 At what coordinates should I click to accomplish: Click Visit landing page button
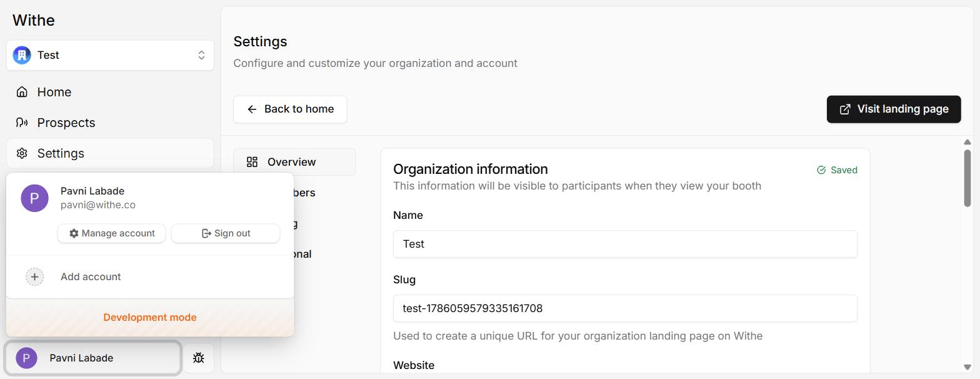(894, 109)
